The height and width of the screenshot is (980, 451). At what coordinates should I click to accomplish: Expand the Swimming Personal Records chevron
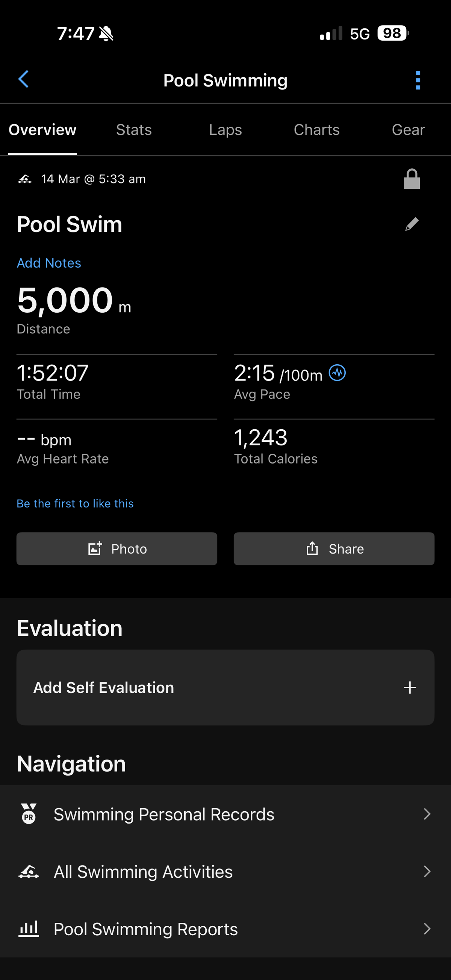427,814
